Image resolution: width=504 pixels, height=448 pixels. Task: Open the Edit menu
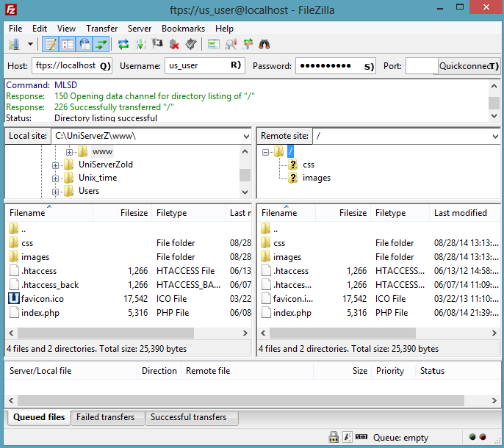(40, 29)
